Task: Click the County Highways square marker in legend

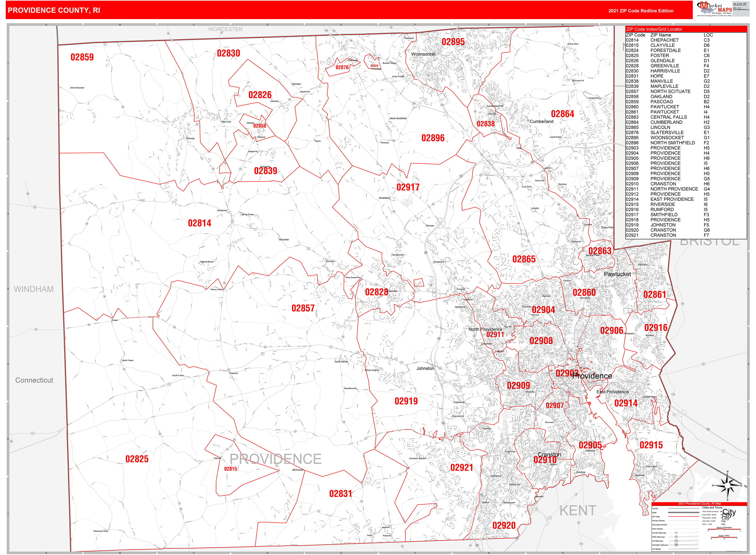Action: pos(676,533)
